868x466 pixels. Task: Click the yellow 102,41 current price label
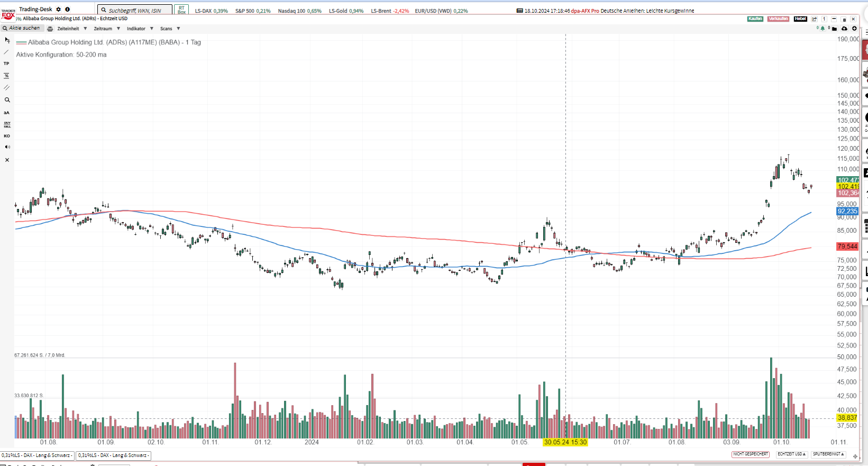[847, 187]
